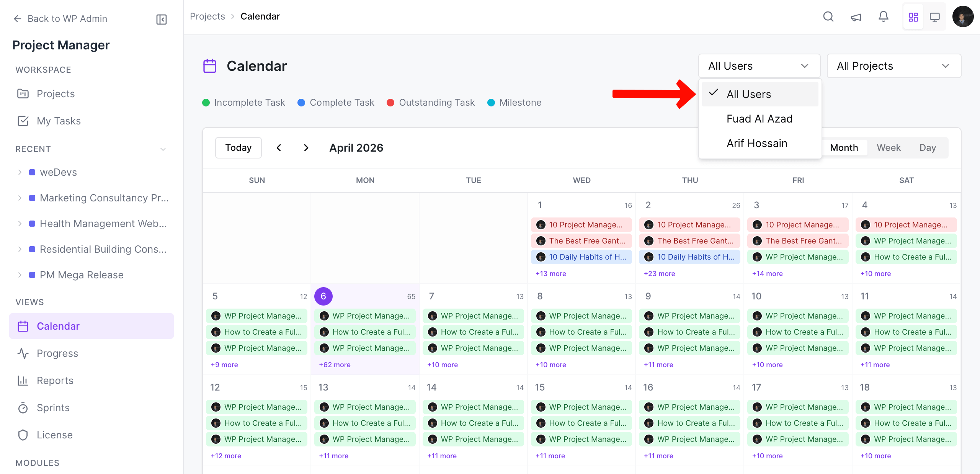Open the All Projects dropdown
This screenshot has height=474, width=980.
pos(894,66)
